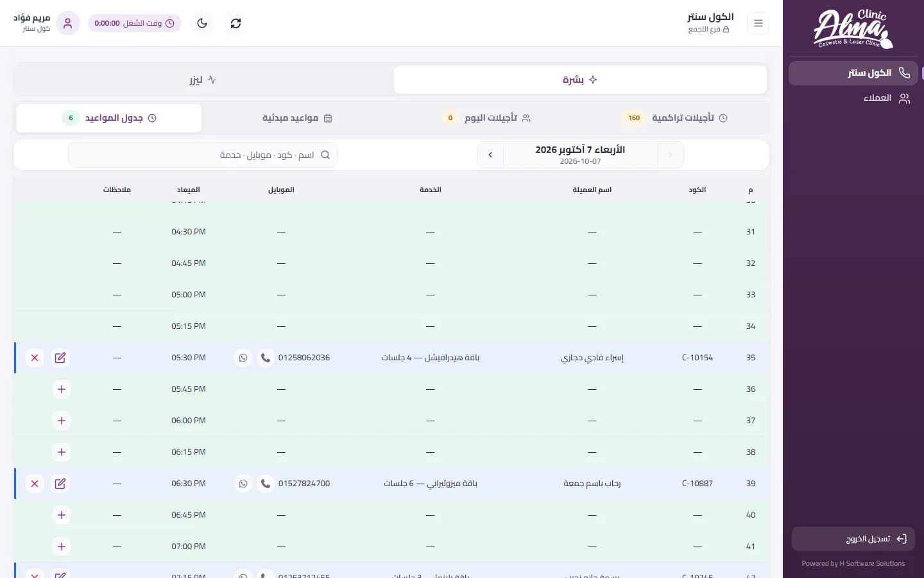Cancel the 06:30 PM appointment
924x578 pixels.
pyautogui.click(x=35, y=484)
